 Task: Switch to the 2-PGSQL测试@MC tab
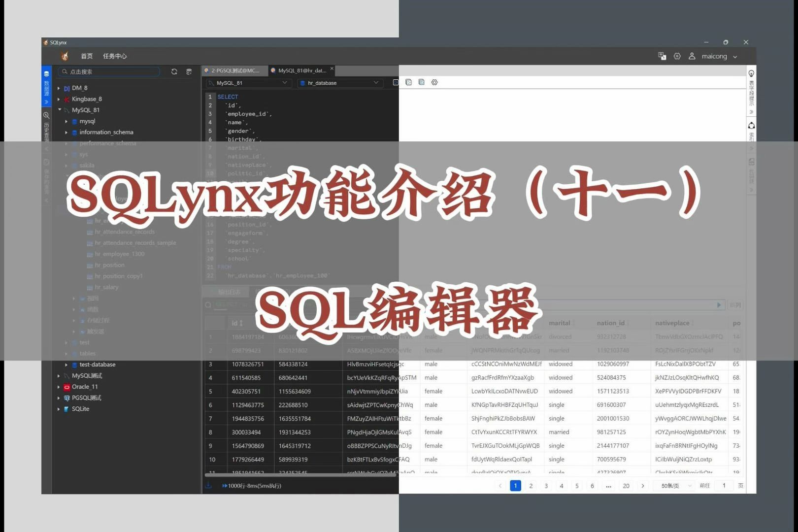pyautogui.click(x=235, y=70)
